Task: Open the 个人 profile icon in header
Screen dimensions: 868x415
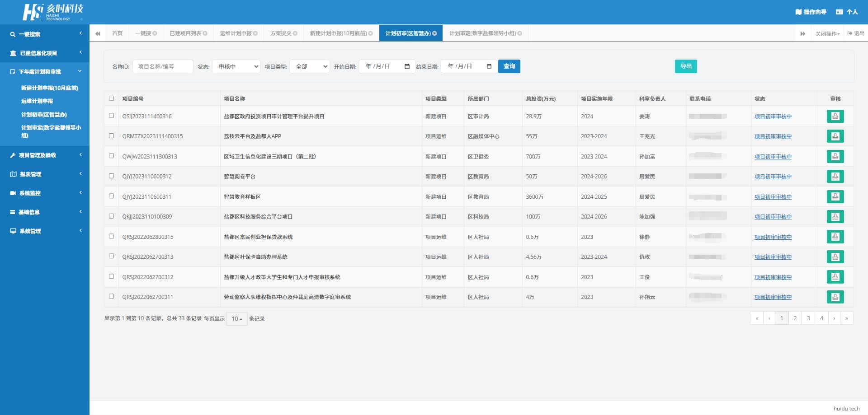Action: (x=839, y=12)
